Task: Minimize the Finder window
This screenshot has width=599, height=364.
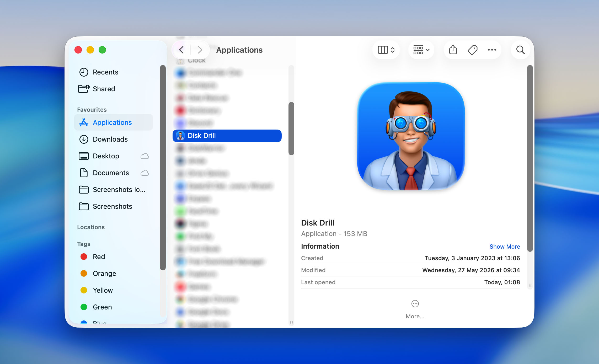Action: point(90,50)
